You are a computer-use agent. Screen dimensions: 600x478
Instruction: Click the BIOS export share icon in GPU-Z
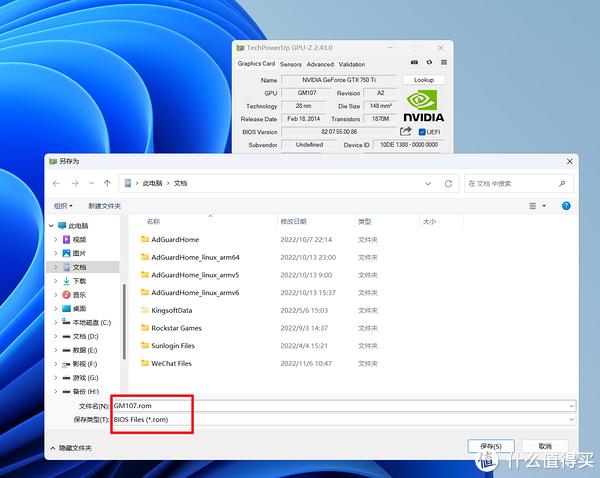[406, 132]
